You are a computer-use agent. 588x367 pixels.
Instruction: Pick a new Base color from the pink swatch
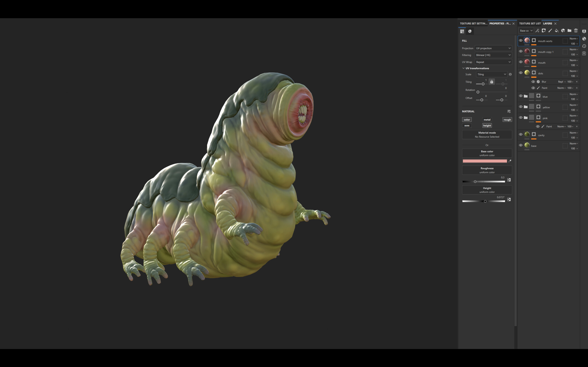pyautogui.click(x=485, y=161)
